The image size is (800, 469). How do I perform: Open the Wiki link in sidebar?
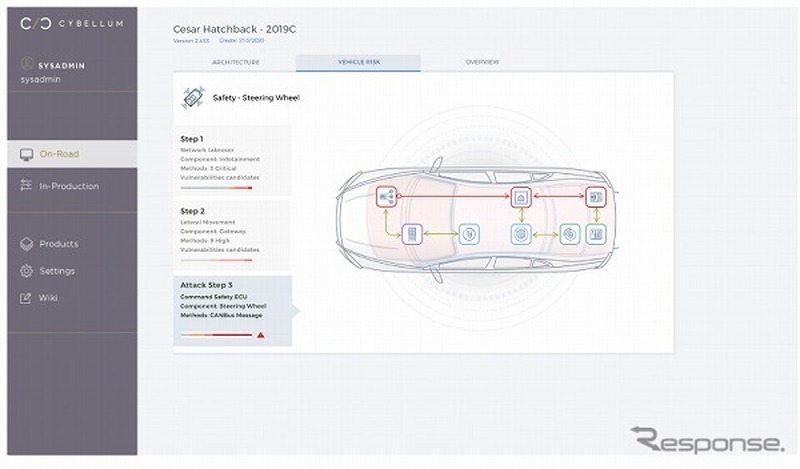(48, 297)
